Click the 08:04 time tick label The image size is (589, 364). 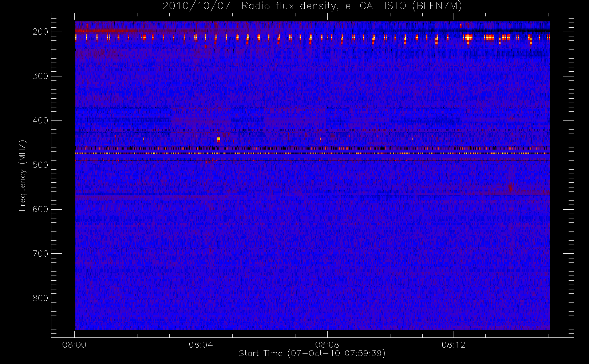[201, 345]
